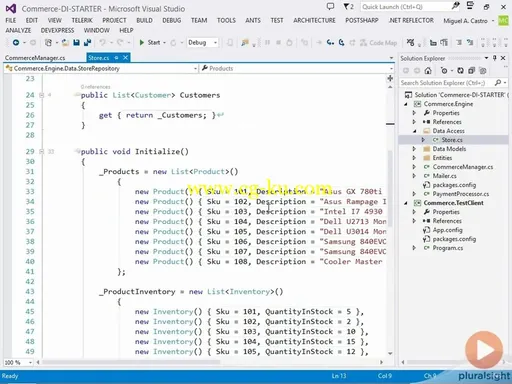
Task: Click the Save All icon
Action: pos(88,43)
